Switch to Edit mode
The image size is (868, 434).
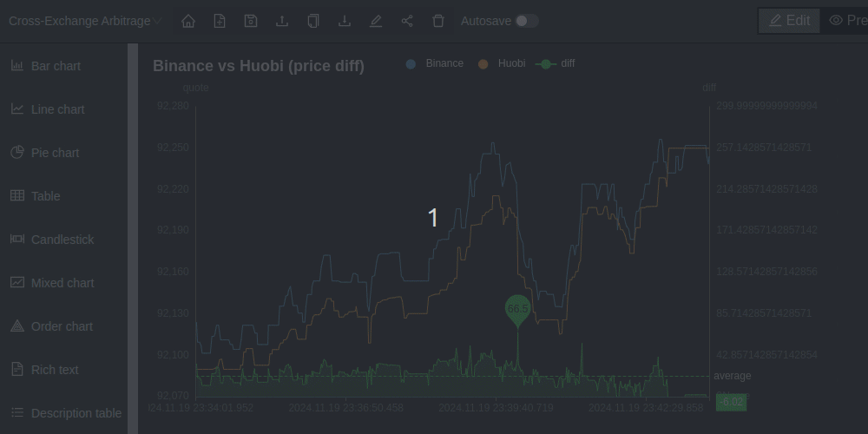[x=789, y=21]
